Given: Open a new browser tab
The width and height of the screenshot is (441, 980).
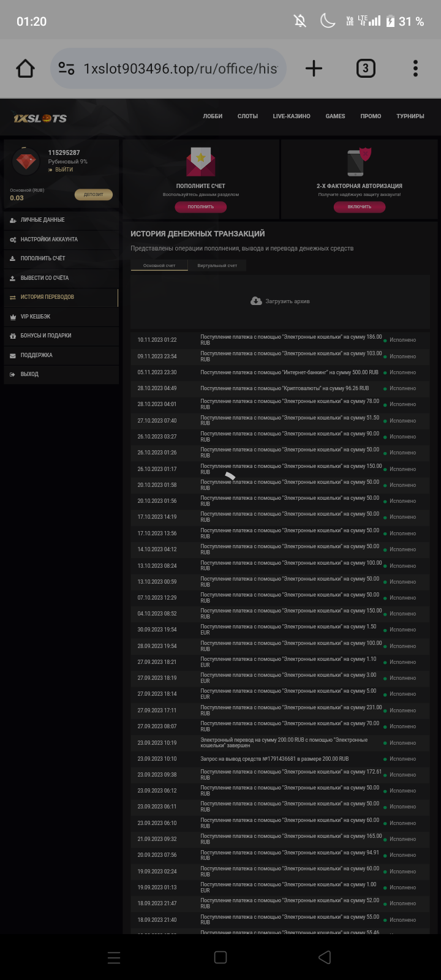Looking at the screenshot, I should tap(314, 69).
